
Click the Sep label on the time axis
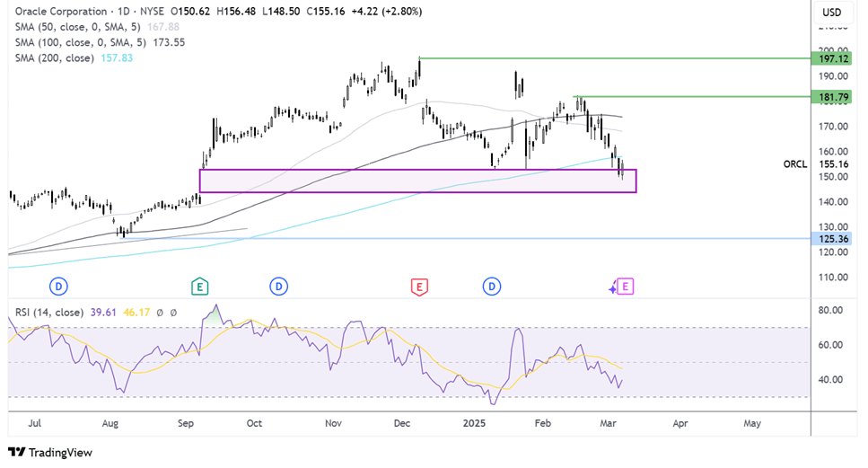click(x=186, y=423)
